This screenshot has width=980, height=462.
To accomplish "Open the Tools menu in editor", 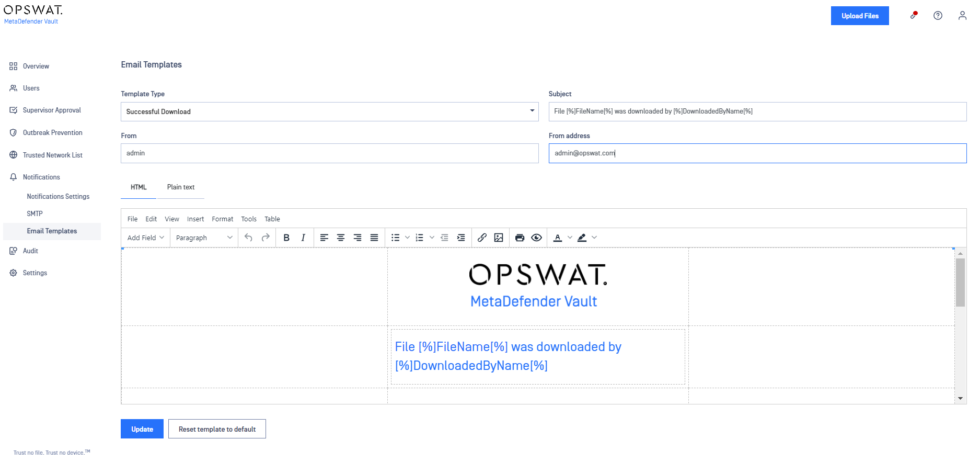I will pos(249,219).
